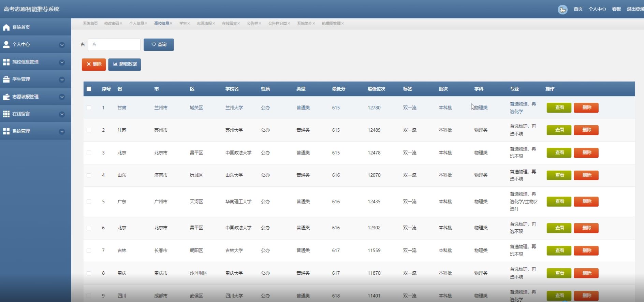
Task: Click the person icon beside 个人中心
Action: click(x=6, y=44)
